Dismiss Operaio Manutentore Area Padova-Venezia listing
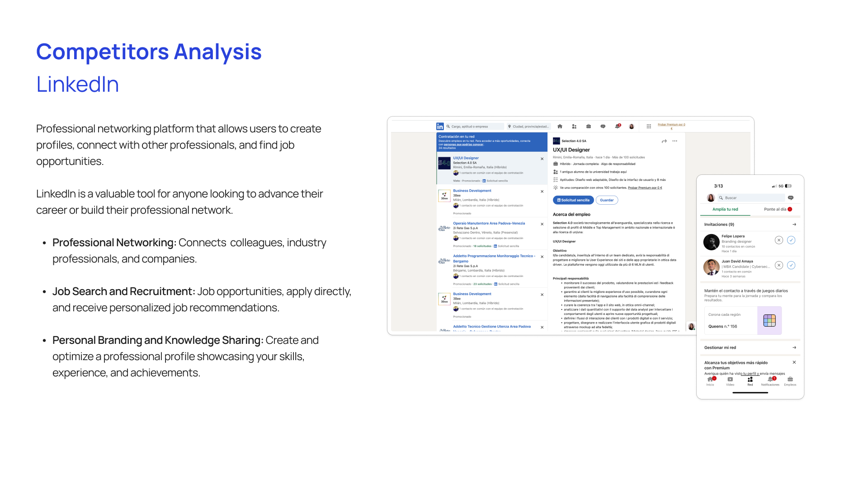Viewport: 868px width, 488px height. [x=542, y=224]
